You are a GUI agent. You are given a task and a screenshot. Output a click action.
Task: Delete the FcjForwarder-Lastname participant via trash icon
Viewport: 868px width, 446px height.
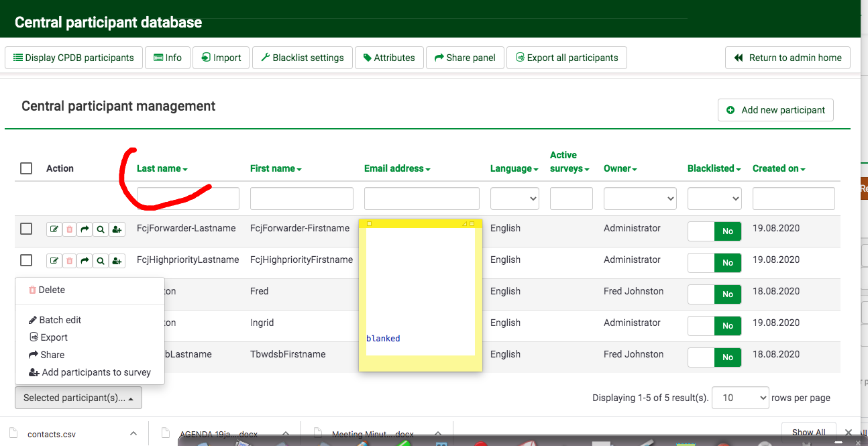(70, 229)
